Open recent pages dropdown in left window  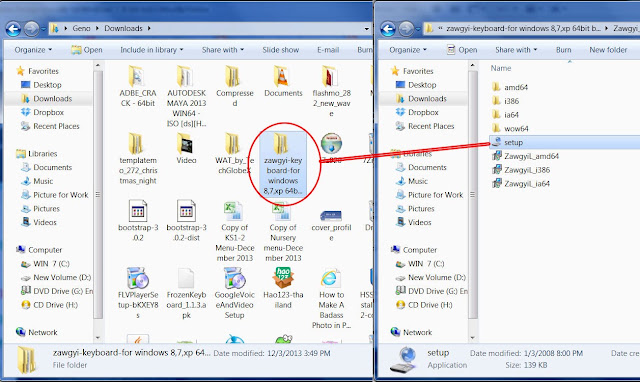tap(43, 29)
